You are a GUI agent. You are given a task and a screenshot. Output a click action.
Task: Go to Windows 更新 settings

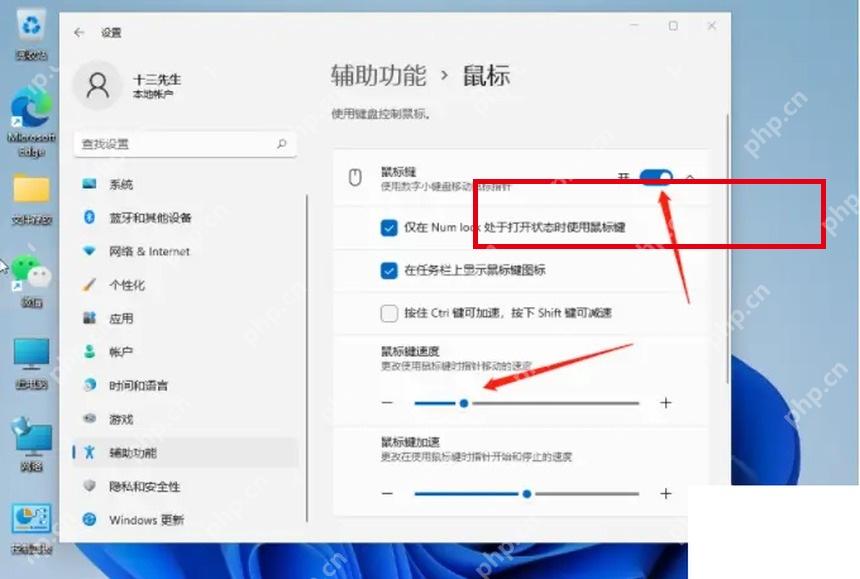(x=186, y=519)
